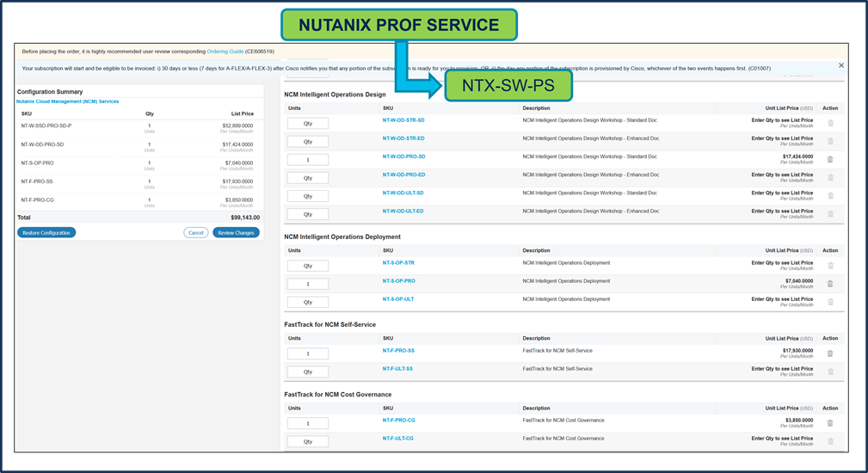
Task: Focus Qty field for NT-F-ULT-SS
Action: (308, 372)
